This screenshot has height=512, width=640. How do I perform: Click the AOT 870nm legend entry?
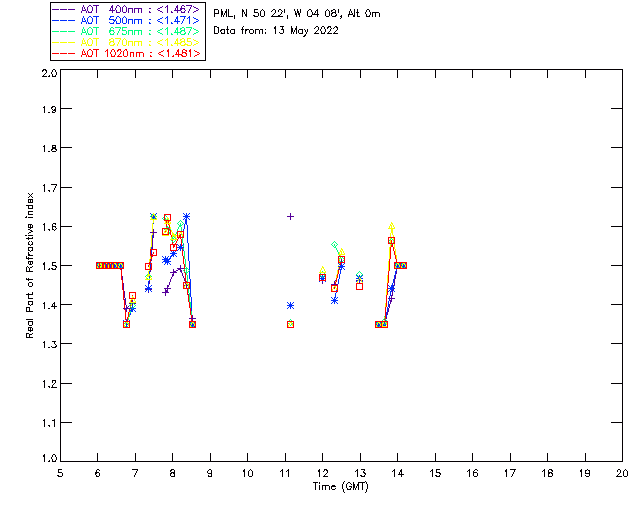127,42
